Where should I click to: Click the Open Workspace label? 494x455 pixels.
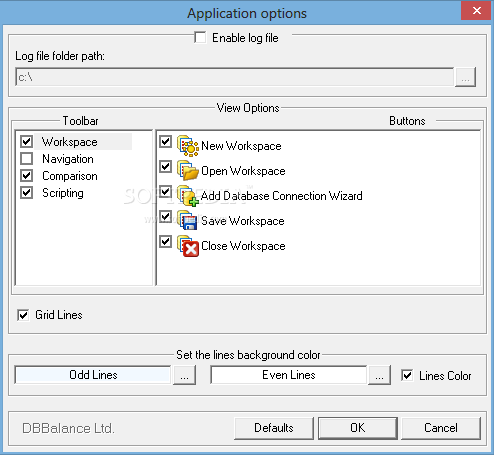243,171
